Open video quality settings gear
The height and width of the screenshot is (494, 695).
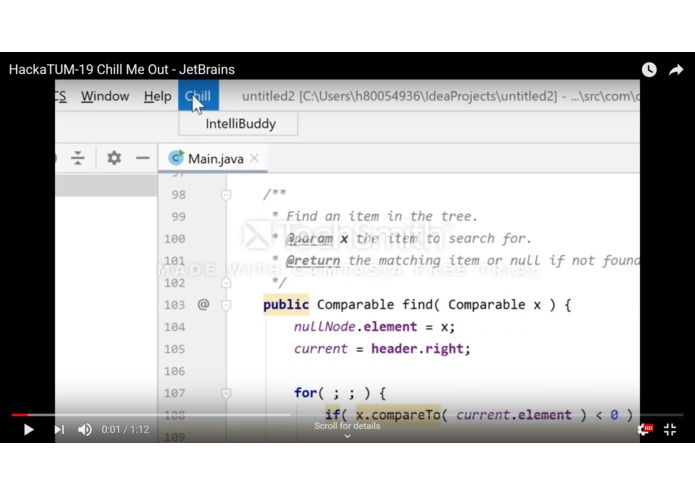(644, 429)
